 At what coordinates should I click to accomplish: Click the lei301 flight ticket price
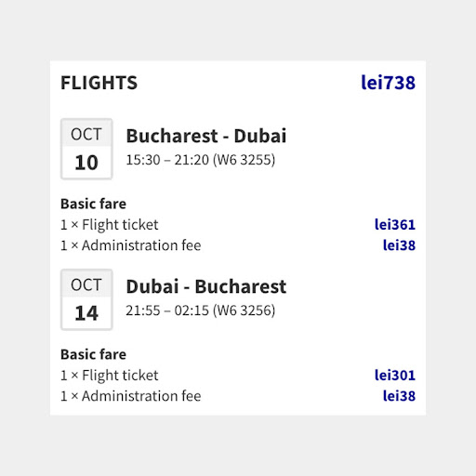(x=395, y=376)
